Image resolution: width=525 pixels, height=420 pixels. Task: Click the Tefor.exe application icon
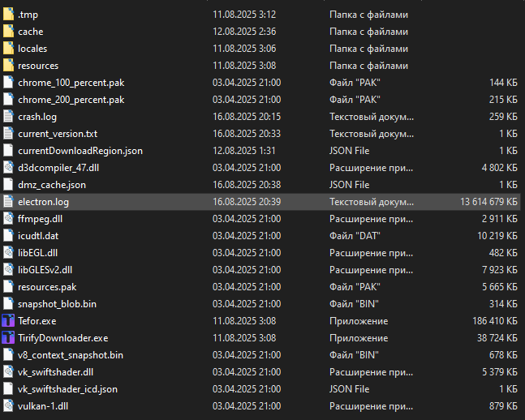pyautogui.click(x=8, y=320)
